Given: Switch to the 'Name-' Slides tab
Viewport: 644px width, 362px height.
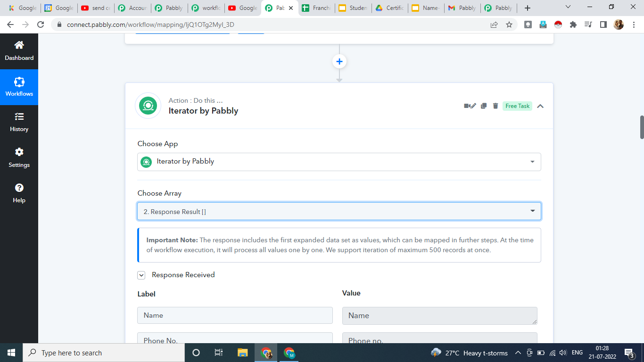Looking at the screenshot, I should click(x=427, y=8).
